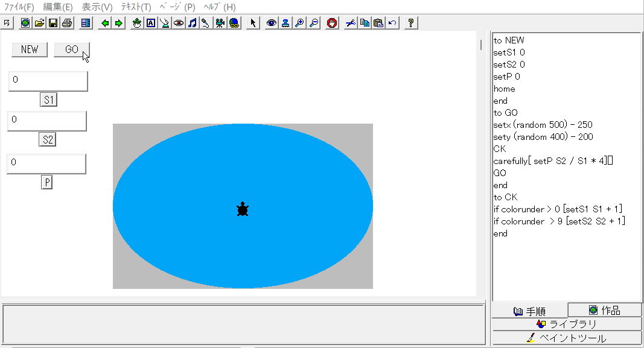644x348 pixels.
Task: Open the 編集(E) menu
Action: click(58, 7)
